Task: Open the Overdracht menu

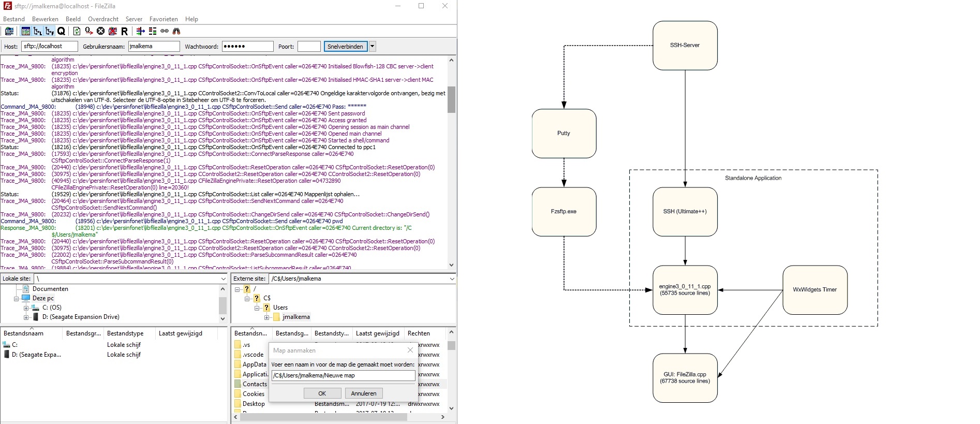Action: click(103, 19)
